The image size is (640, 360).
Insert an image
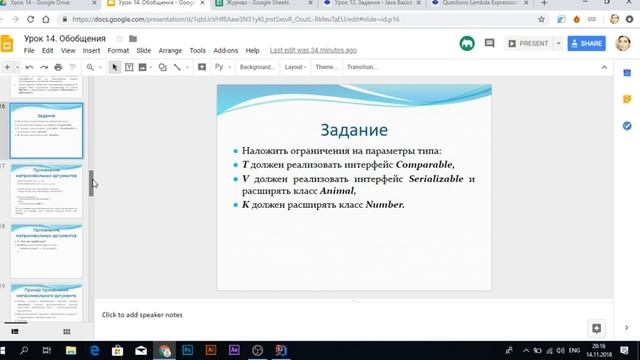(142, 67)
